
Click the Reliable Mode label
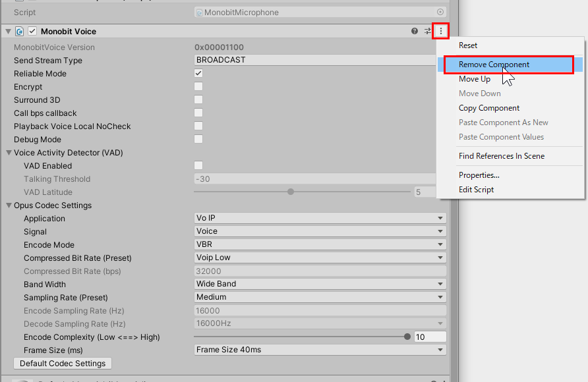[x=40, y=73]
